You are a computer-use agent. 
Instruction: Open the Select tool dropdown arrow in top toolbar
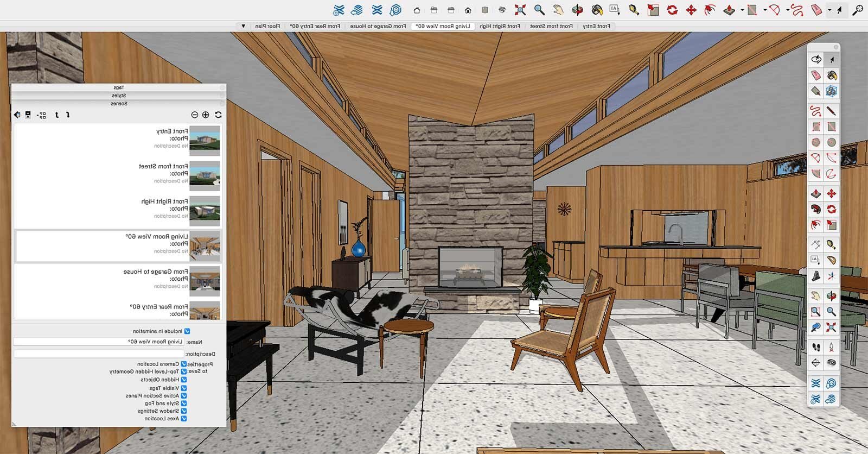point(829,10)
